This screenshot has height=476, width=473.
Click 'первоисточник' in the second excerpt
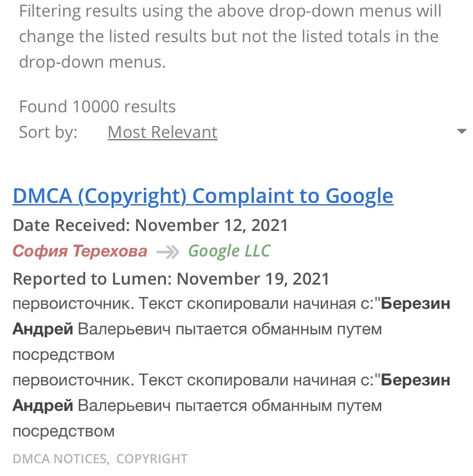[73, 380]
